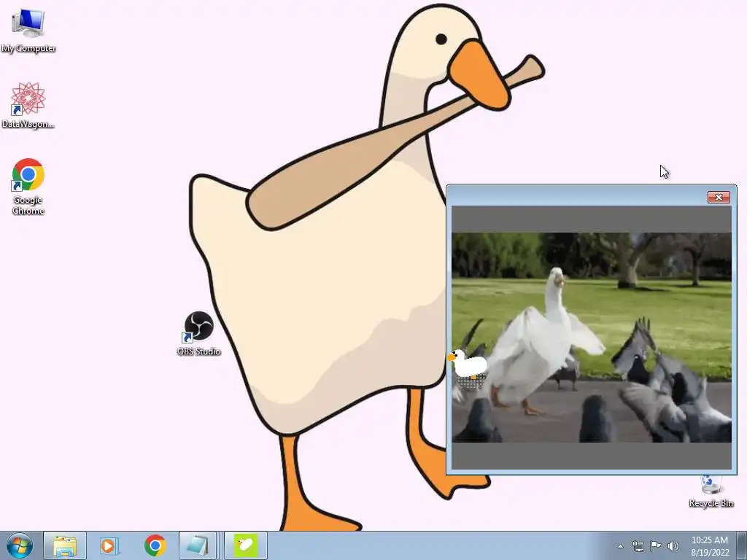747x560 pixels.
Task: Switch to the notepad taskbar window
Action: point(197,545)
